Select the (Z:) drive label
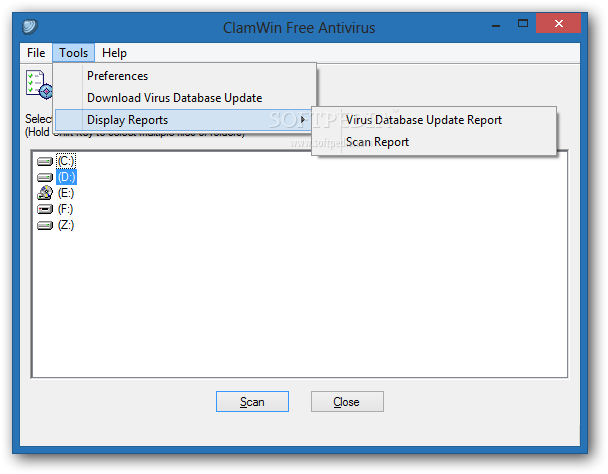The image size is (608, 474). [x=66, y=225]
